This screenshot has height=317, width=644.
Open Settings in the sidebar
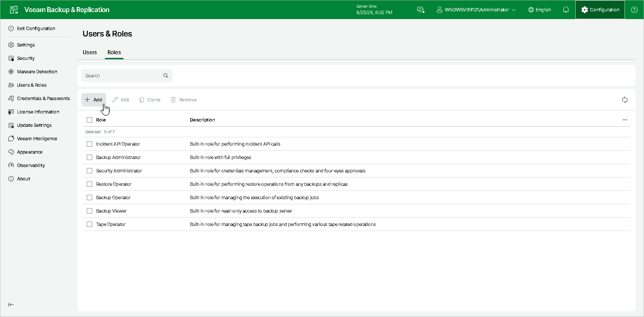(26, 45)
